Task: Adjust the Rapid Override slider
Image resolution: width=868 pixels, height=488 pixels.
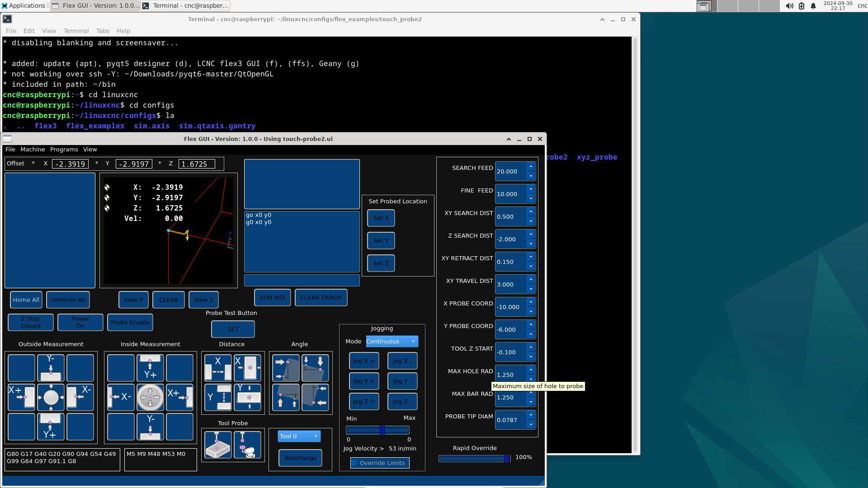Action: pos(475,458)
